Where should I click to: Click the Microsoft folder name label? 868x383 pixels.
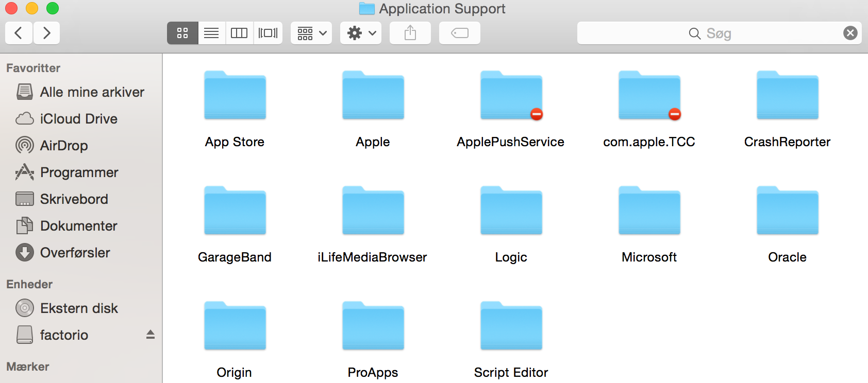pyautogui.click(x=649, y=257)
